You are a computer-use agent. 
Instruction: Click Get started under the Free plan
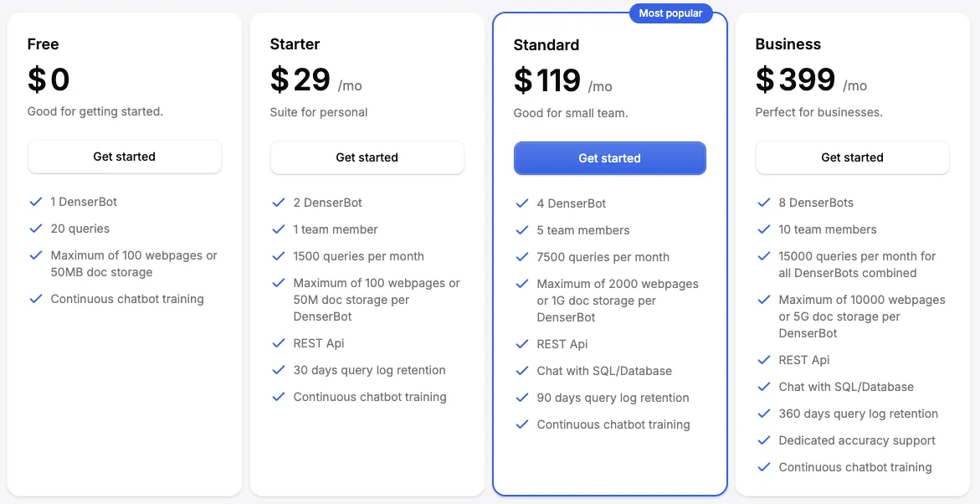tap(124, 157)
